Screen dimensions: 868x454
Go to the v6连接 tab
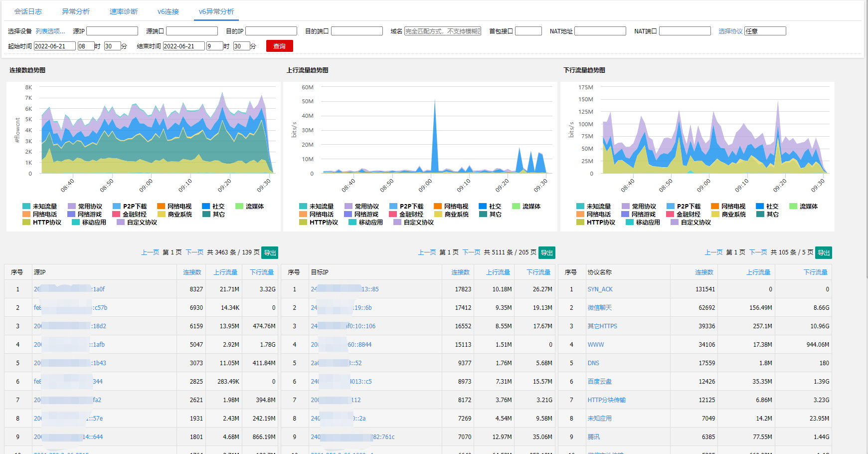(x=168, y=11)
